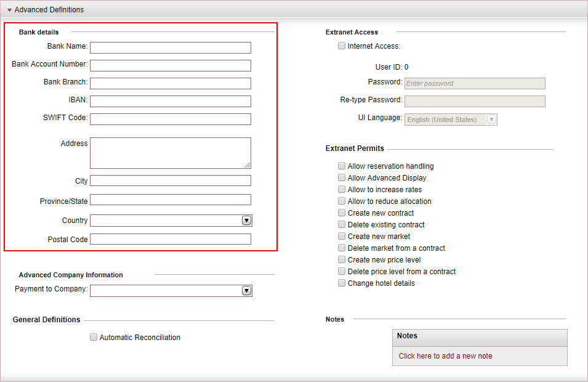Enable Create new price level
The width and height of the screenshot is (588, 382).
(x=342, y=259)
